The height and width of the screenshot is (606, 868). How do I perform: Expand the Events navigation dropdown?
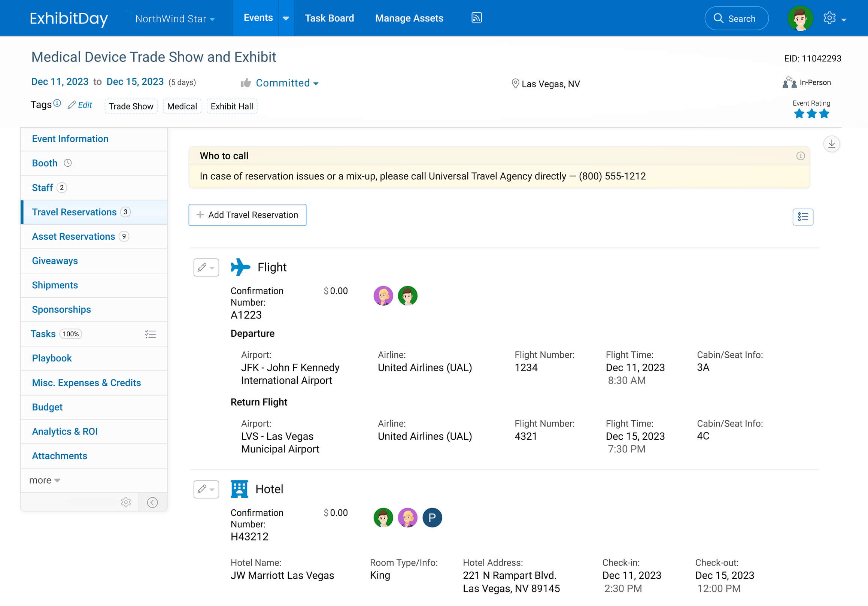[x=284, y=18]
